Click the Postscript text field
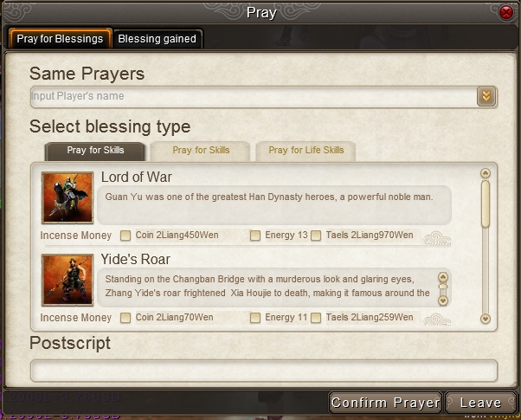 click(x=264, y=371)
